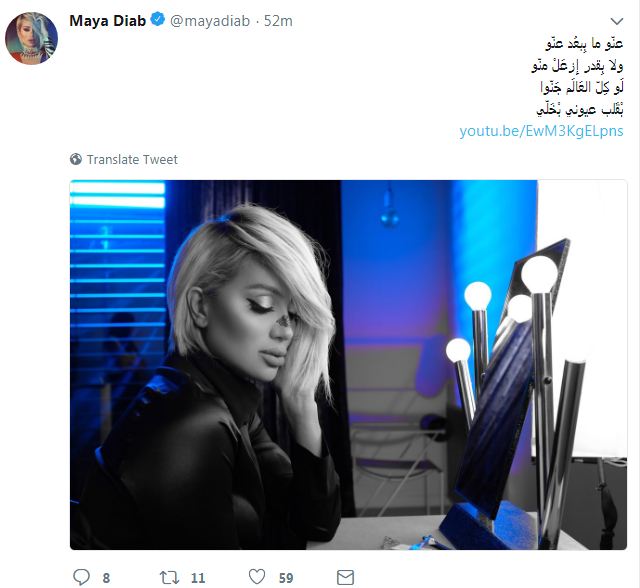
Task: Open the reply speech bubble icon
Action: pyautogui.click(x=81, y=577)
